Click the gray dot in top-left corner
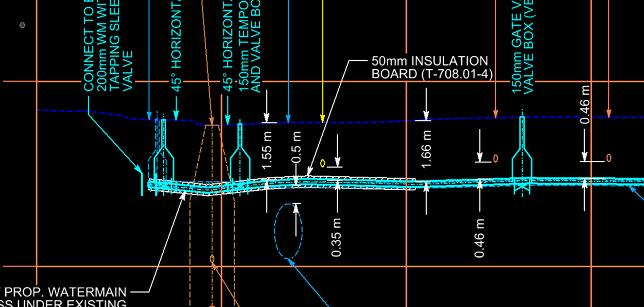Viewport: 644px width, 307px height. point(22,25)
